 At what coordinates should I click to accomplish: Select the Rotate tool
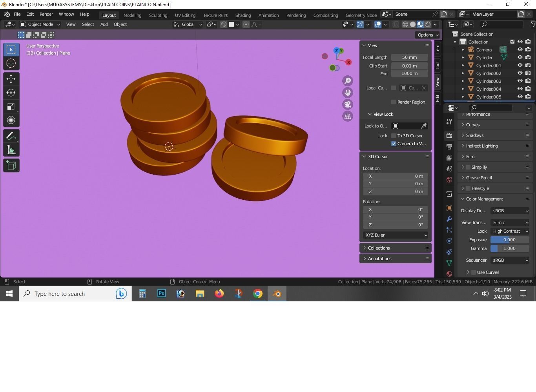click(11, 93)
